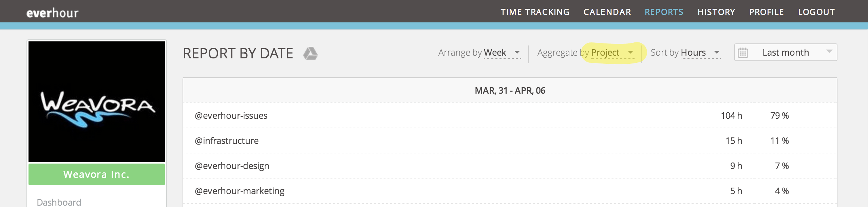Open the CALENDAR page
The width and height of the screenshot is (868, 207).
coord(607,12)
